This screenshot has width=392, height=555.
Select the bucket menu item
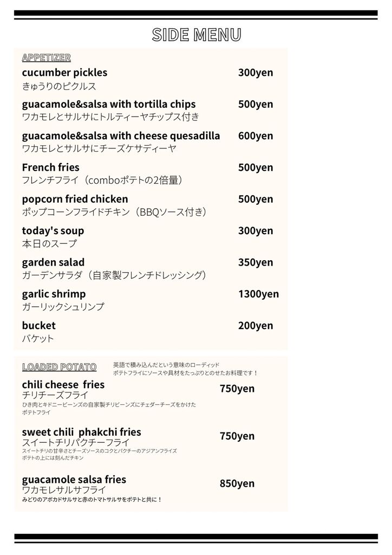point(39,325)
